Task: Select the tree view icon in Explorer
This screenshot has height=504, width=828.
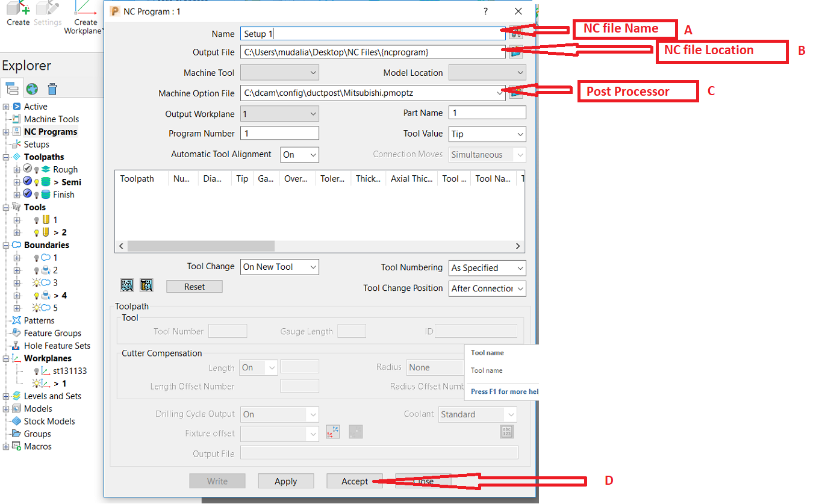Action: tap(13, 88)
